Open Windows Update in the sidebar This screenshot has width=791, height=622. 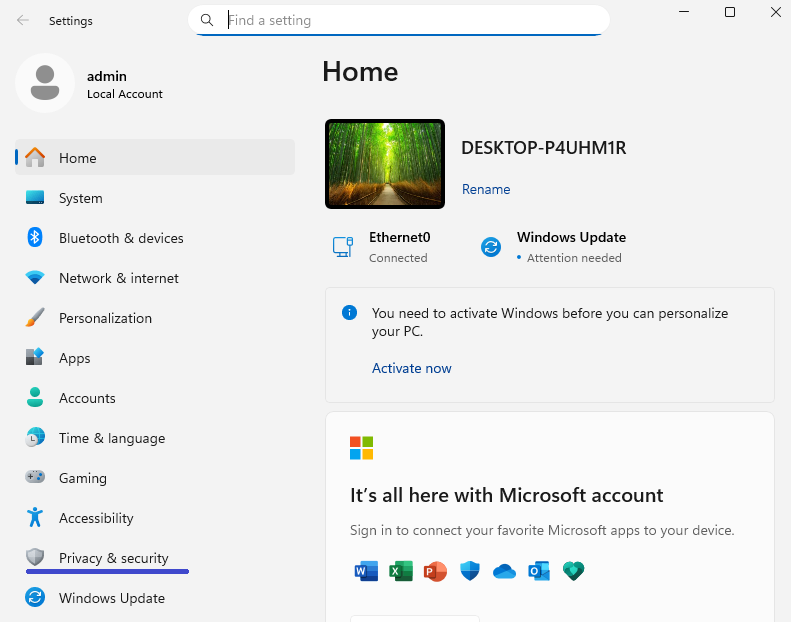click(x=111, y=598)
